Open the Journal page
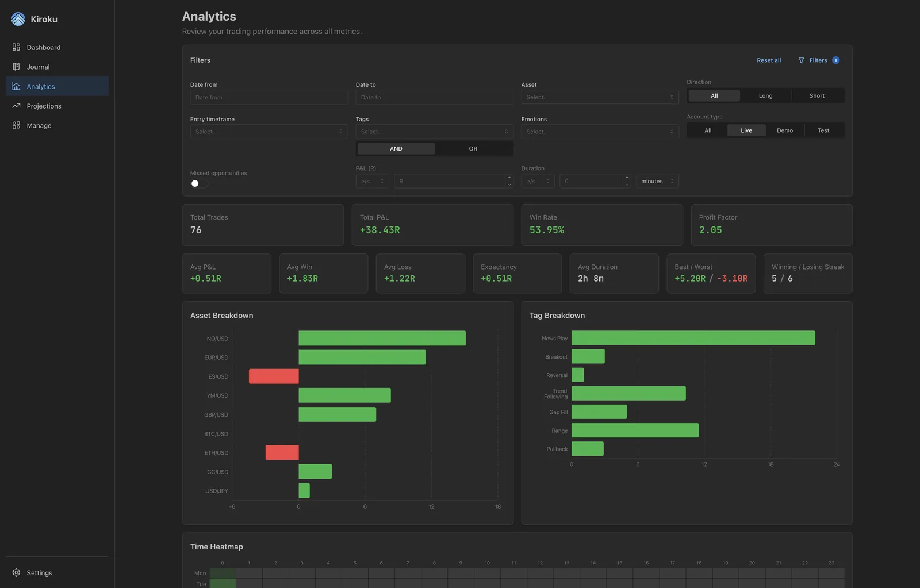The width and height of the screenshot is (920, 588). click(x=57, y=67)
